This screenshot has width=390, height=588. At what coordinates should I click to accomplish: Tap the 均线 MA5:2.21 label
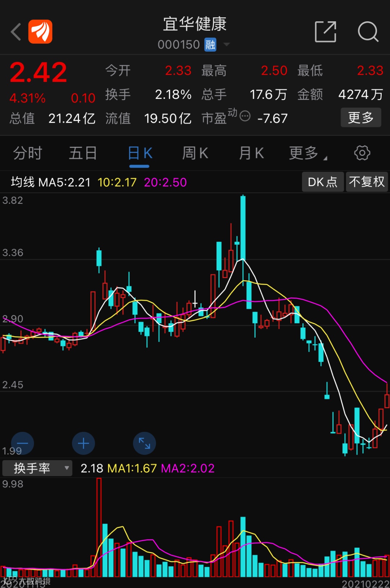coord(51,182)
